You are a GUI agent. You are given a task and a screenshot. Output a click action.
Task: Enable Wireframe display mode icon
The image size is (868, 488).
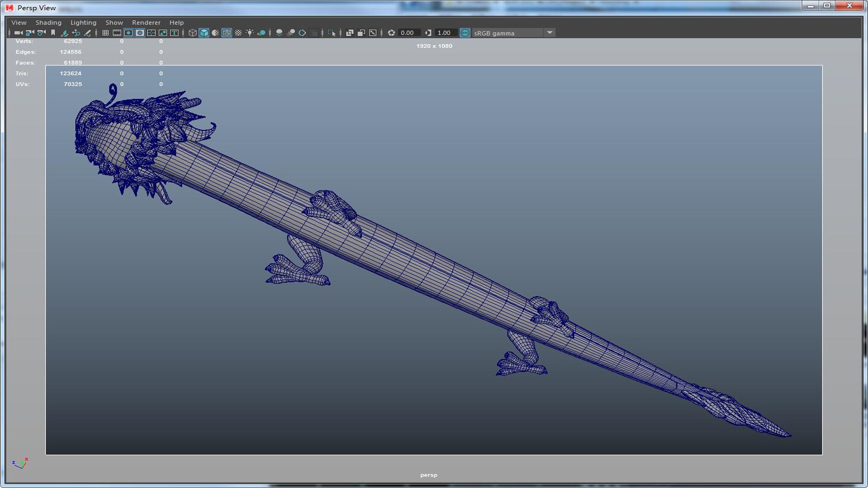point(193,33)
